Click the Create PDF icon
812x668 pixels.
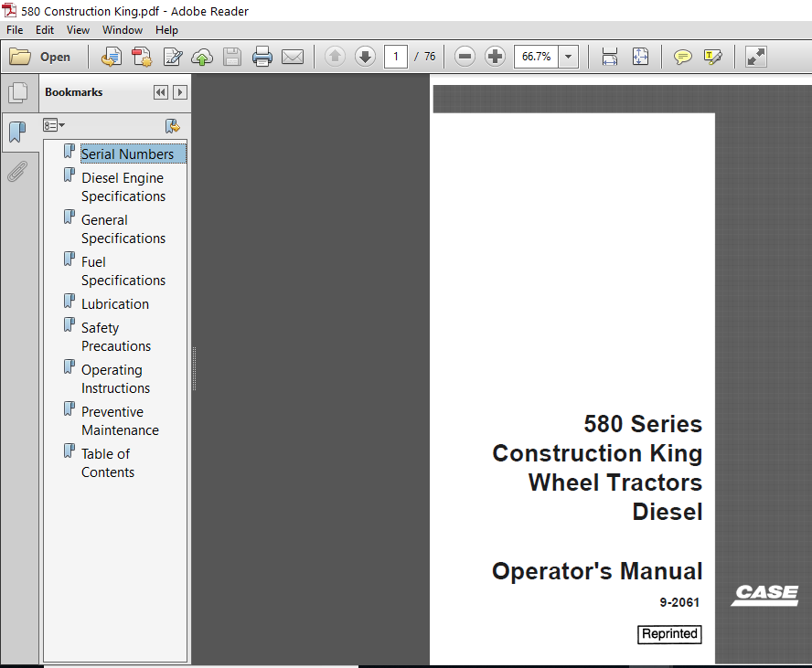point(142,57)
